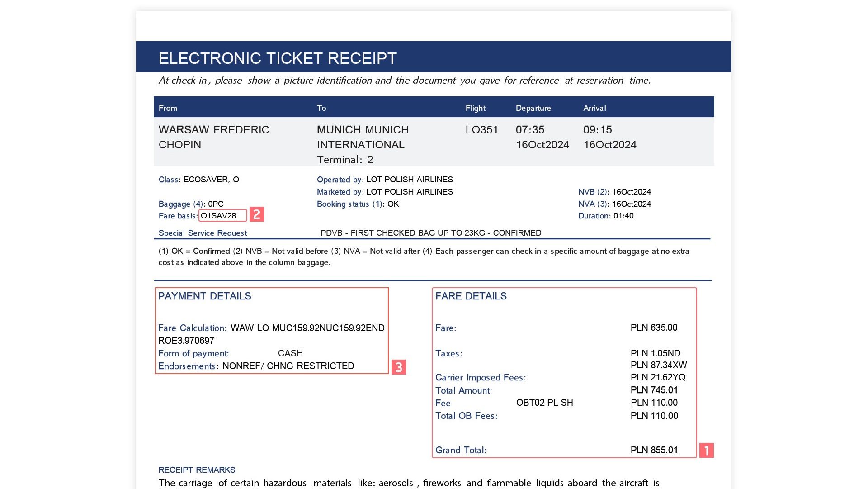Viewport: 868px width, 489px height.
Task: Click the Arrival column header
Action: click(x=594, y=108)
